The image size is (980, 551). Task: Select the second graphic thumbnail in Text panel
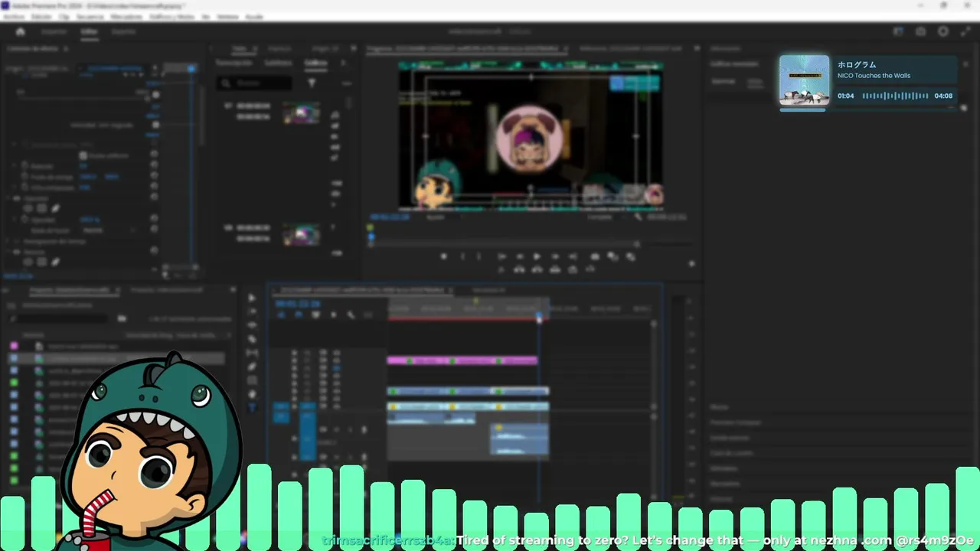pyautogui.click(x=301, y=234)
